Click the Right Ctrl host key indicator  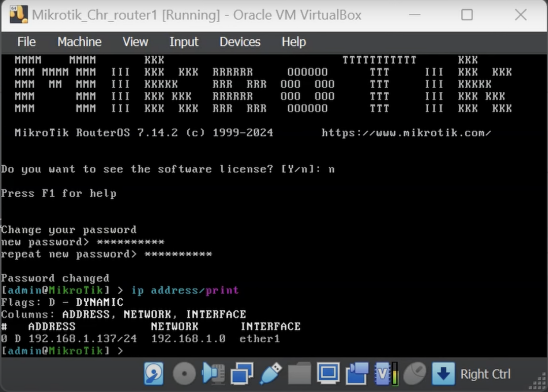486,374
